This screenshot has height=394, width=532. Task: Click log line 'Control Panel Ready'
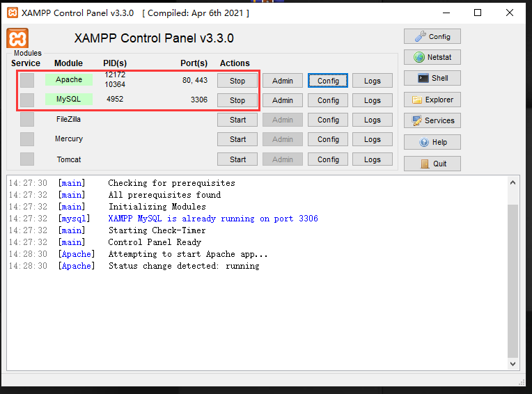point(155,242)
